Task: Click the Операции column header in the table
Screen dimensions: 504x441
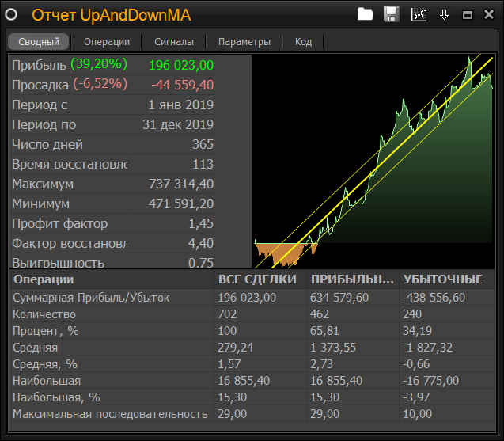Action: 111,279
